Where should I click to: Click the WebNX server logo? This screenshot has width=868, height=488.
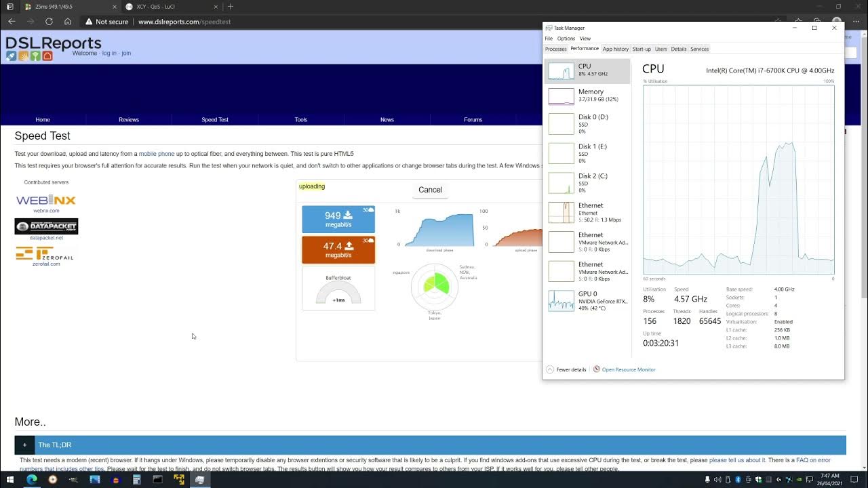click(x=46, y=200)
